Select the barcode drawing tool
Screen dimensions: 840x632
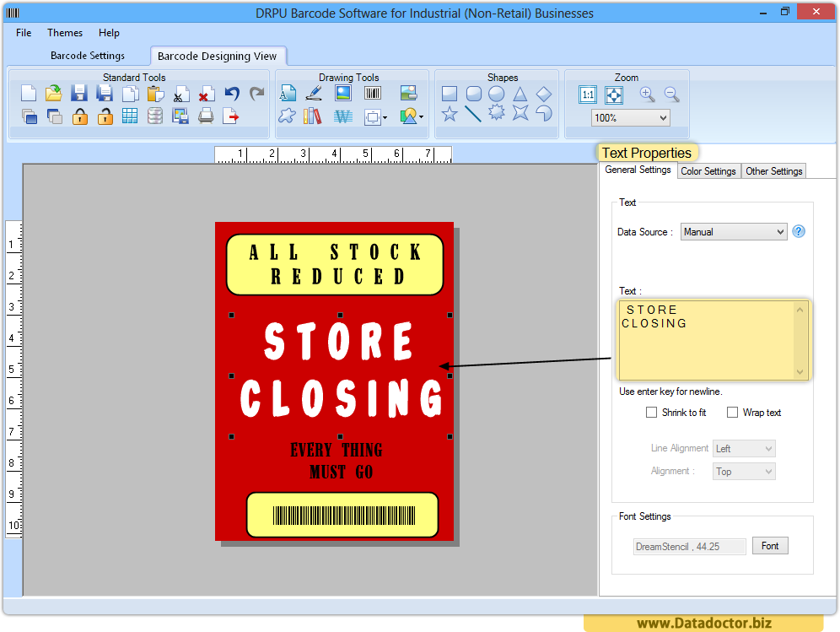point(373,94)
